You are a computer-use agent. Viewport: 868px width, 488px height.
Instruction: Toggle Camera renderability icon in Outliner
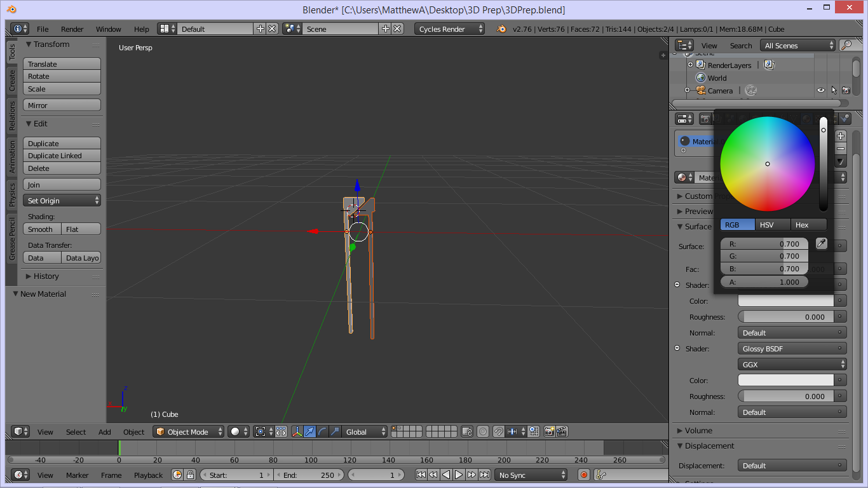point(846,90)
